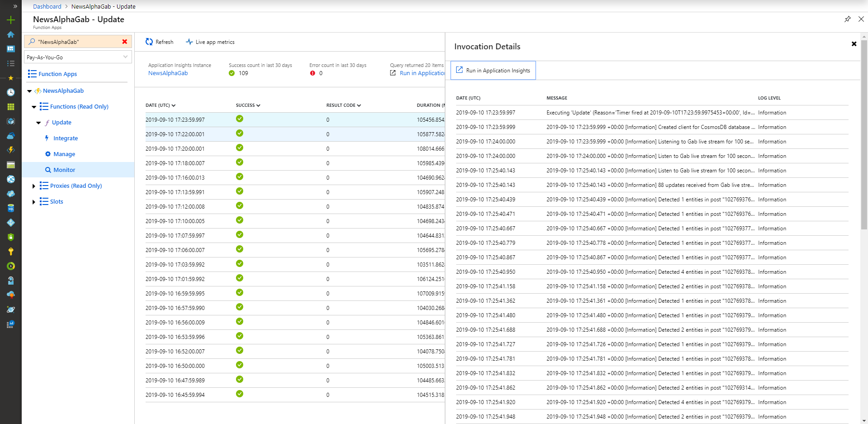Open Help and support headset icon
Screen dimensions: 868x424
tap(11, 281)
